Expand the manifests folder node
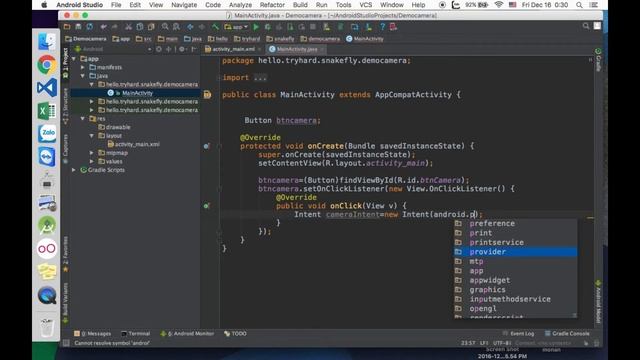This screenshot has height=360, width=640. click(x=83, y=67)
